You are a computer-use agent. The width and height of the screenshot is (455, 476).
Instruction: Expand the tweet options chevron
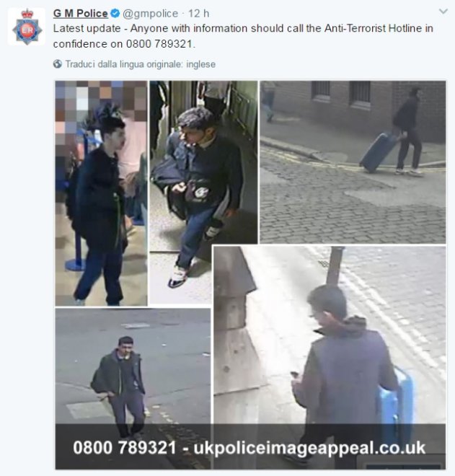(443, 12)
